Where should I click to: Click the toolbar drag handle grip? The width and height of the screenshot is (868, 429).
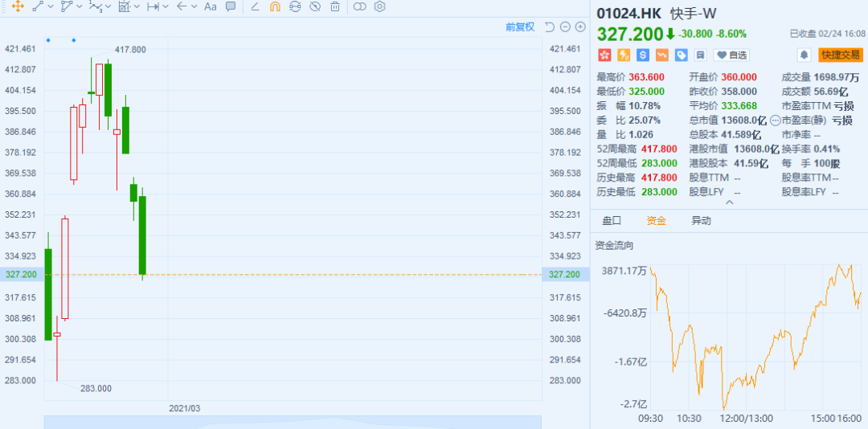pos(4,6)
